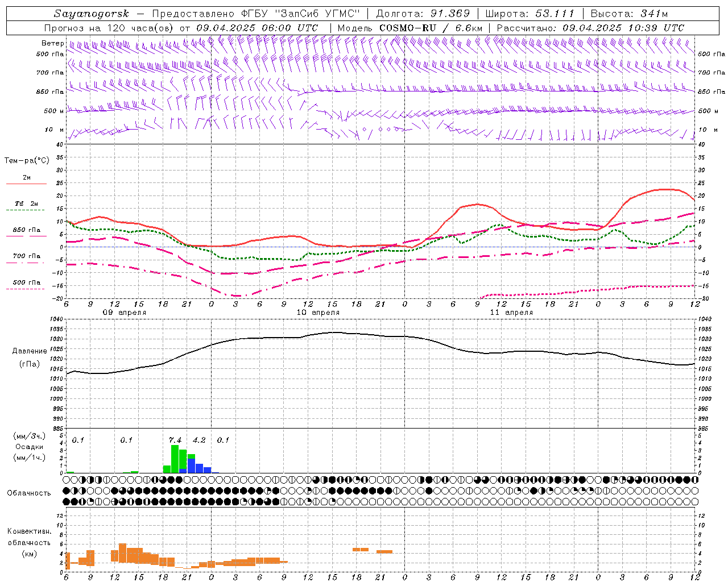Click the 'Модель COSMO-RU / 6.6км' label
The image size is (728, 582).
point(410,28)
